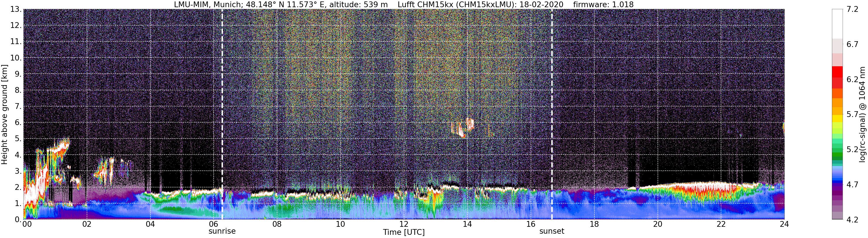This screenshot has width=868, height=238.
Task: Click the height tick label '13.'
Action: coord(16,10)
